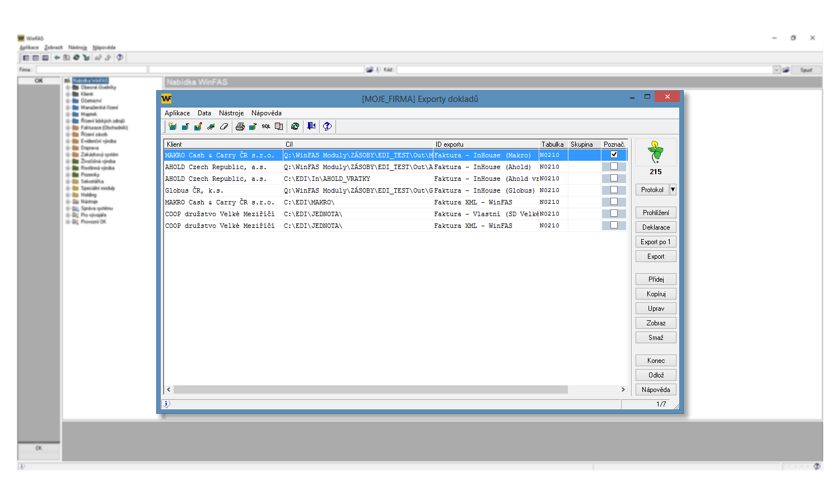Click the scroll left arrow of the list

click(x=169, y=389)
